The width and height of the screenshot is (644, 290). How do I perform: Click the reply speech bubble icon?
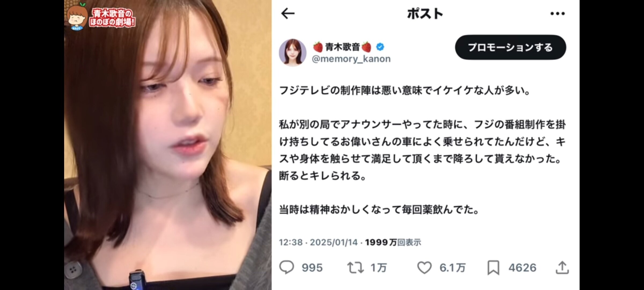(287, 267)
